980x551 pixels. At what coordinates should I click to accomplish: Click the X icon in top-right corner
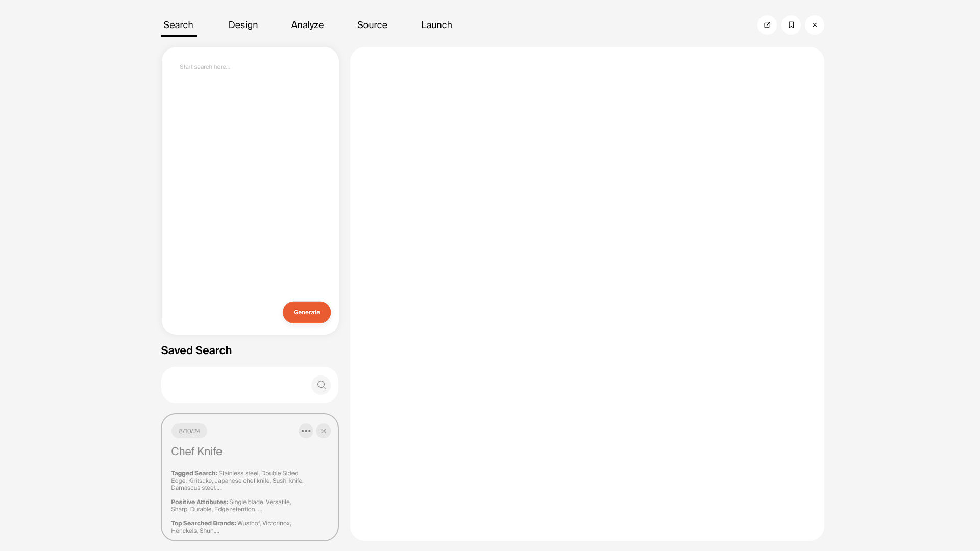coord(814,25)
